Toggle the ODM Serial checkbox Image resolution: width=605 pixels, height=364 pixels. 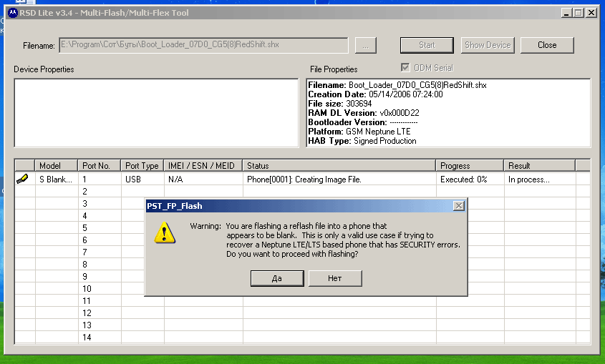coord(405,68)
